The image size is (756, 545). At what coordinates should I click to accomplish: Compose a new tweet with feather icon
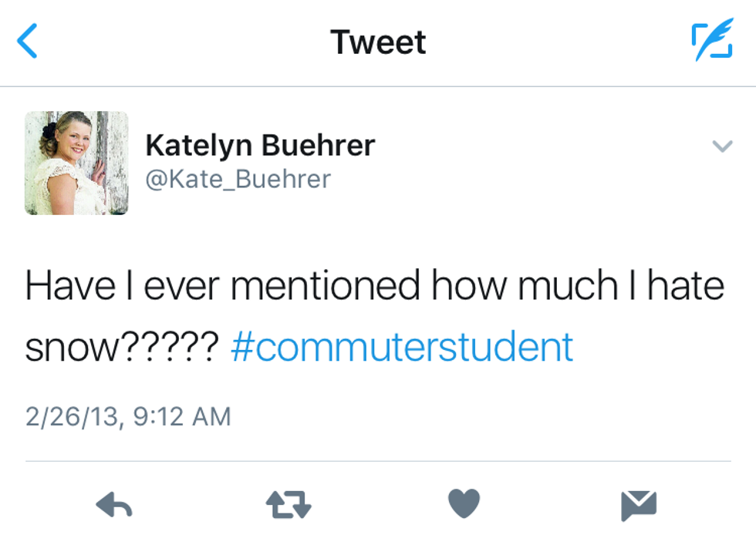click(711, 42)
